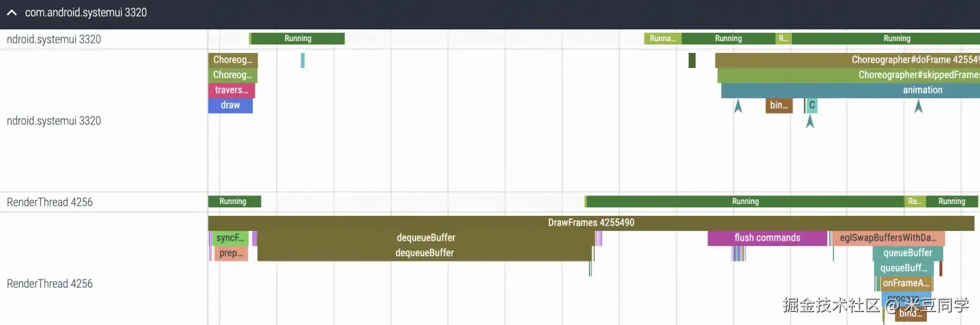Screen dimensions: 980x325
Task: Click the arrow marker beneath the C slice
Action: pos(810,121)
